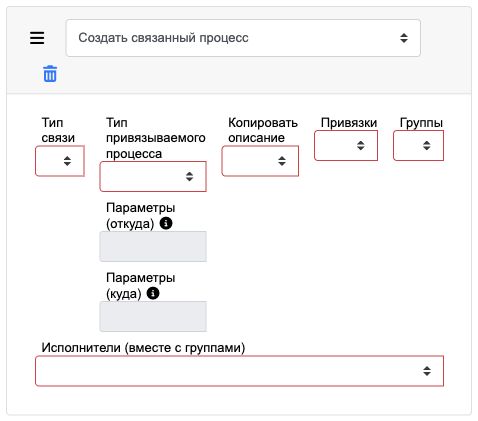
Task: Click the Группы label
Action: coord(421,123)
